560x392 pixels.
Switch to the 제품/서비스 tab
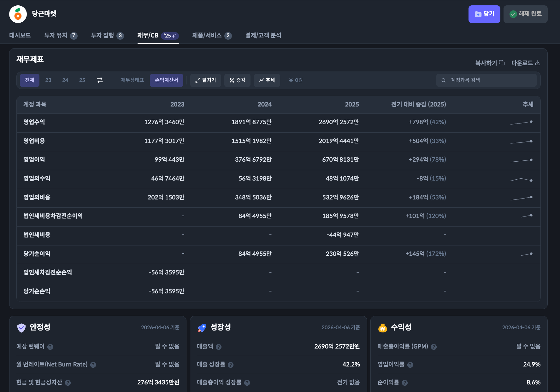pos(212,35)
